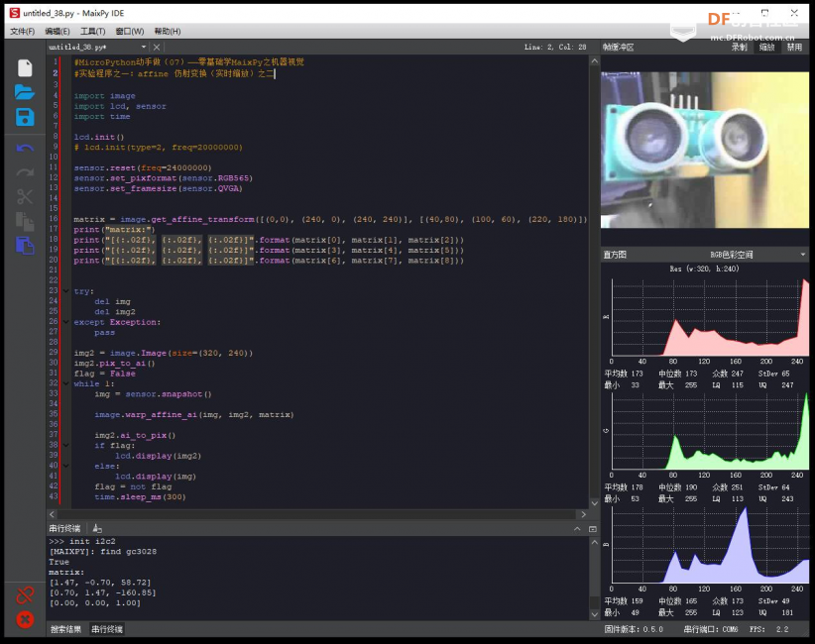Click the "[0.70, 1.47, -160.85]" terminal output
This screenshot has height=644, width=815.
[102, 592]
